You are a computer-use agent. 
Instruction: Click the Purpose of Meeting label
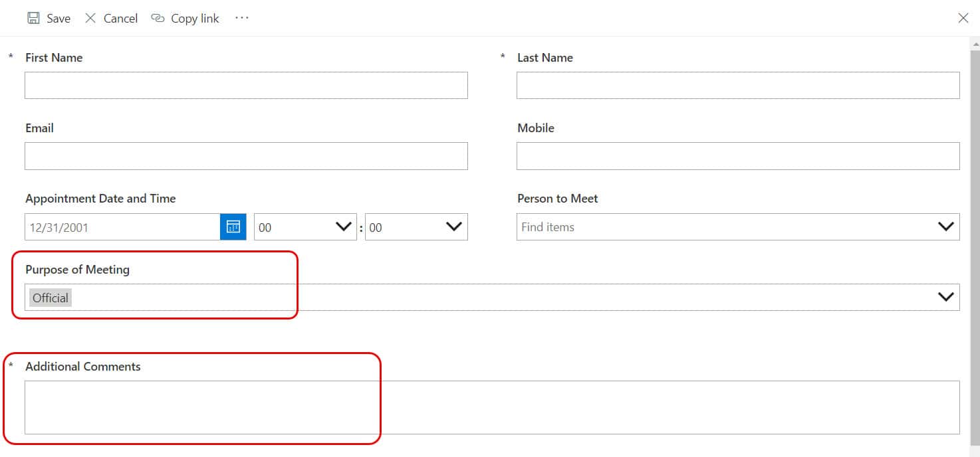pyautogui.click(x=77, y=270)
